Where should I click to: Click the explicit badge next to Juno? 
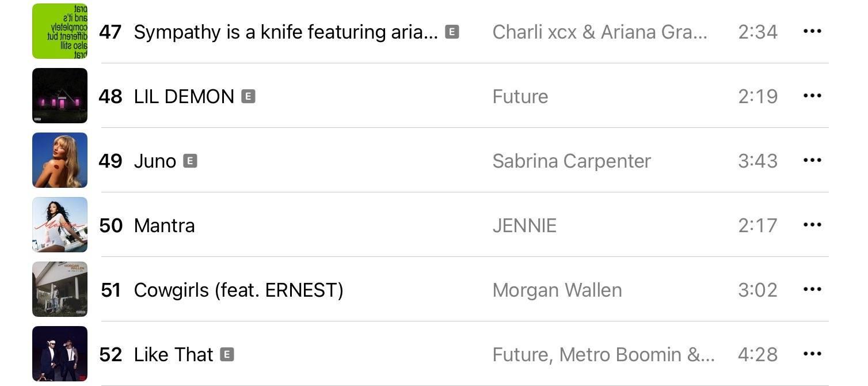190,161
